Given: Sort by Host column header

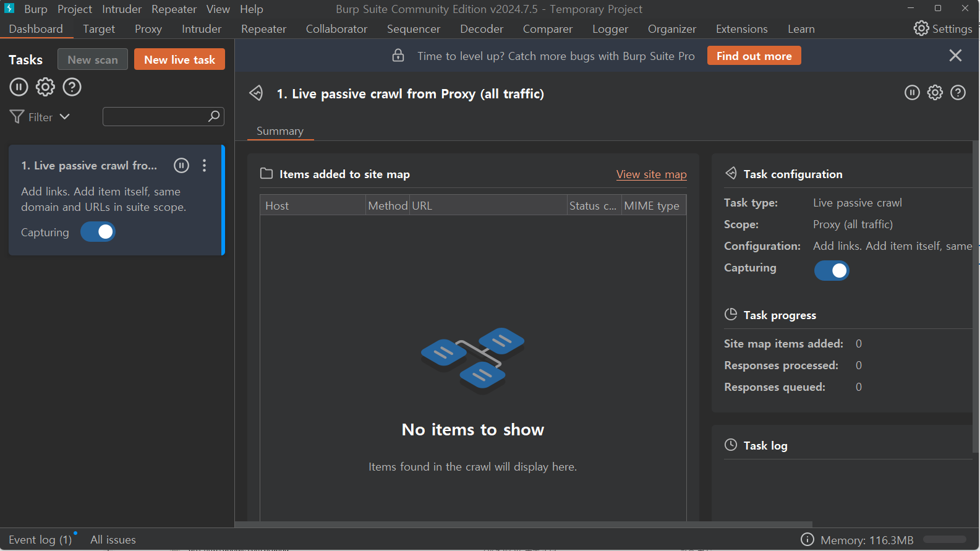Looking at the screenshot, I should click(313, 205).
